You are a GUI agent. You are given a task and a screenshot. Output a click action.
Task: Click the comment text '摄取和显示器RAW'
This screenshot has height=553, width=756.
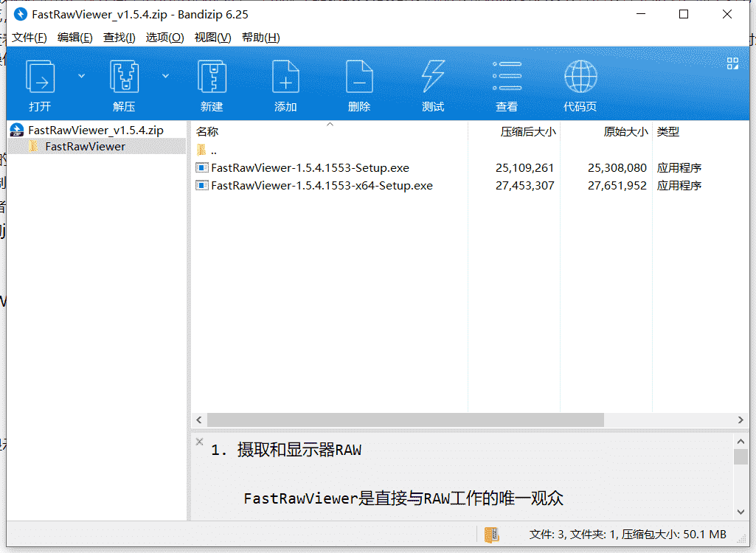coord(299,450)
